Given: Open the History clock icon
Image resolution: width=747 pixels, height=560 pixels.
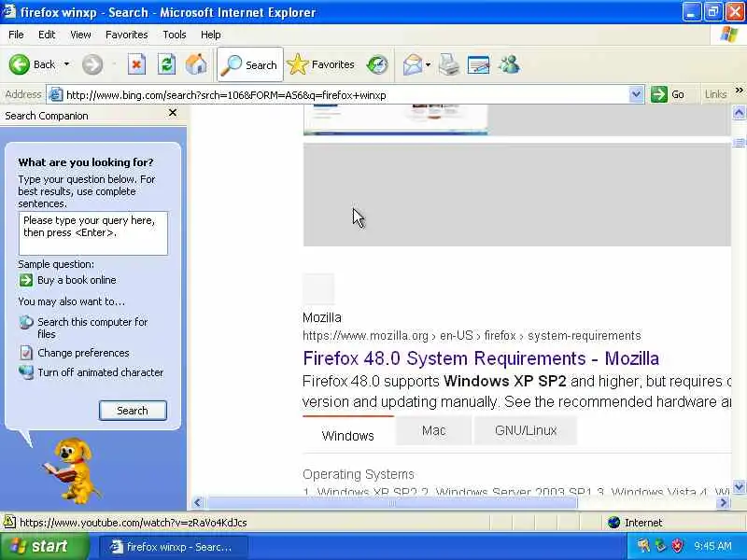Looking at the screenshot, I should point(377,64).
